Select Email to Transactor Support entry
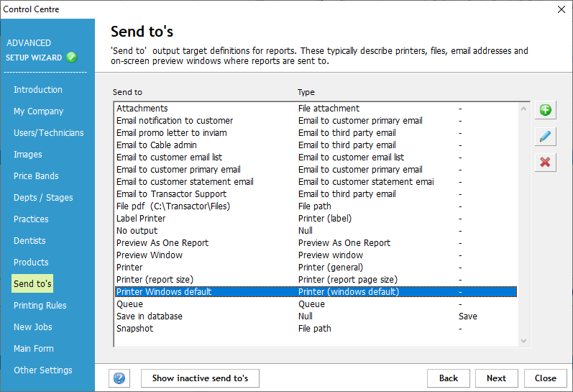Image resolution: width=573 pixels, height=392 pixels. click(x=172, y=194)
